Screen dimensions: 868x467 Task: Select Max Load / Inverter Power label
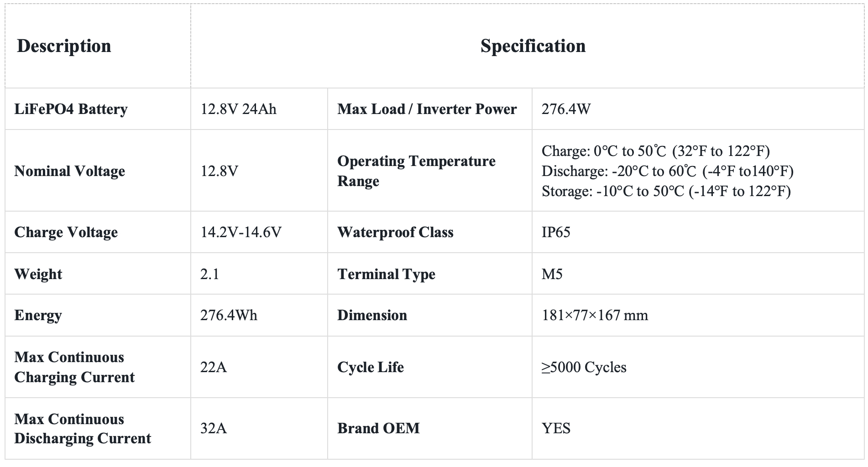tap(427, 109)
